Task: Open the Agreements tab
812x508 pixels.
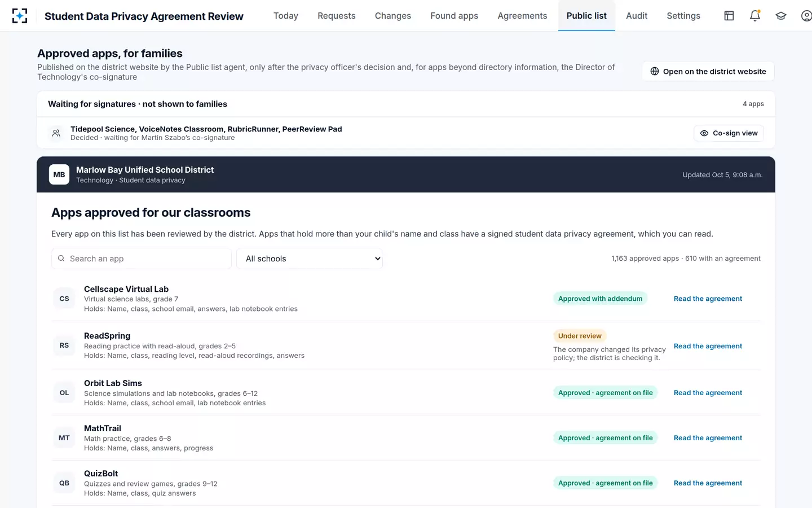Action: click(522, 16)
